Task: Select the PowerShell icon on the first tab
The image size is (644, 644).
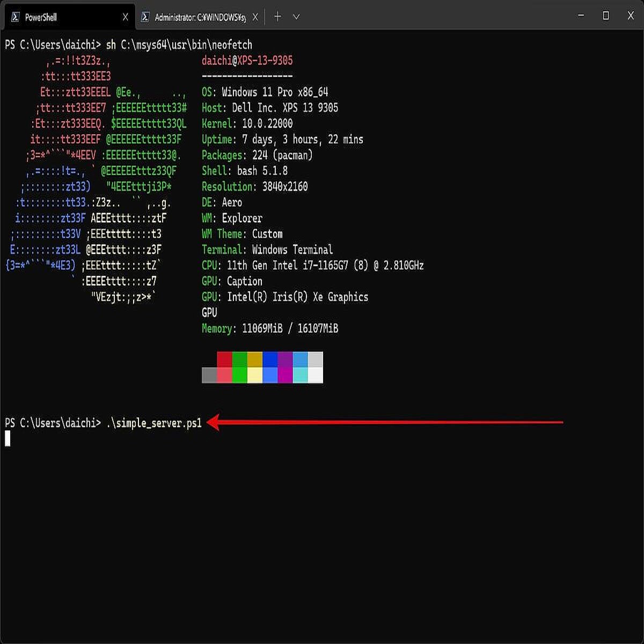Action: click(x=15, y=17)
